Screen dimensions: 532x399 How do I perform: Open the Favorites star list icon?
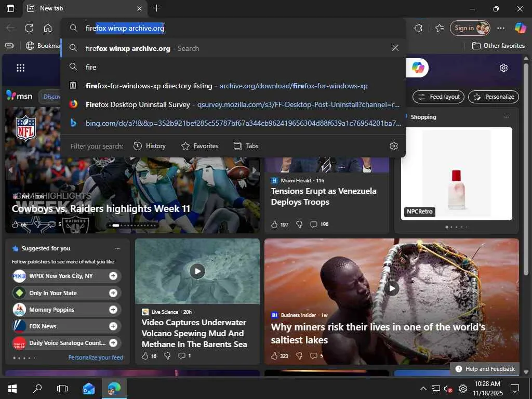[x=440, y=28]
